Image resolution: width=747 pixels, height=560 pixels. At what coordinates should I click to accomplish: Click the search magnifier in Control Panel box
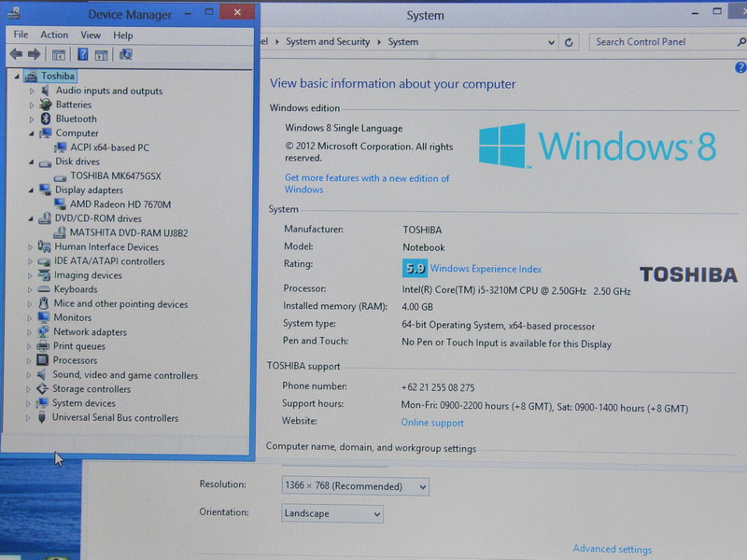tap(741, 42)
